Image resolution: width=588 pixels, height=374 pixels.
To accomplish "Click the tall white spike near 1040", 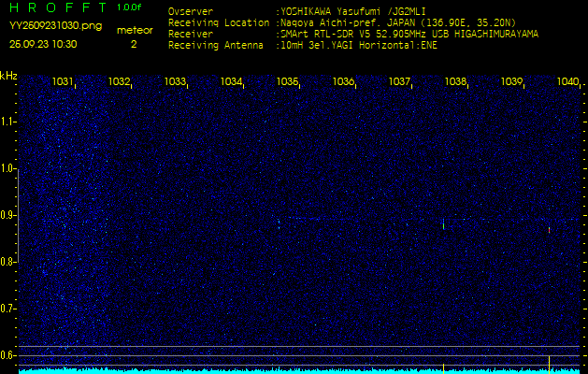I will pos(549,362).
